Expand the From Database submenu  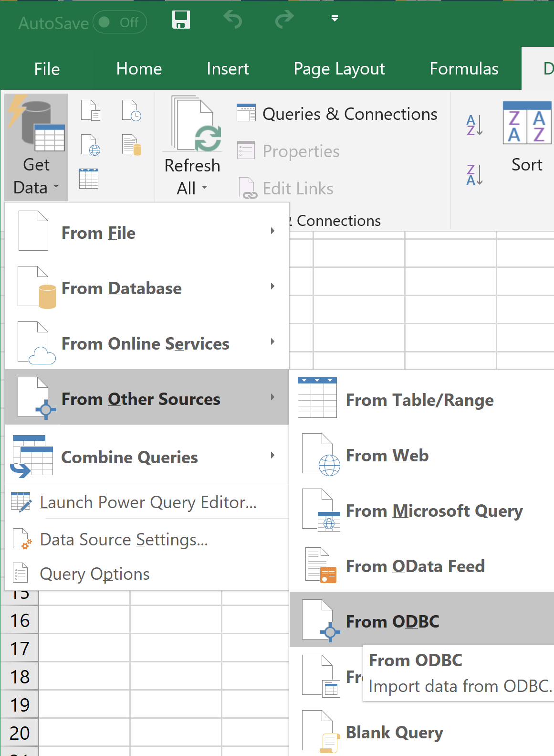click(x=147, y=287)
